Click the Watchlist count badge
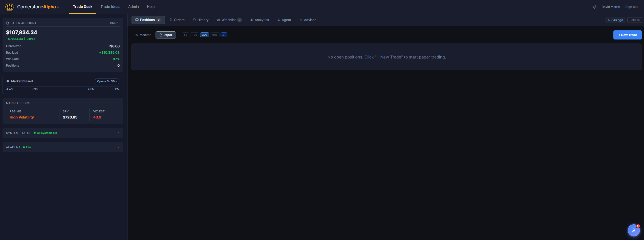The image size is (644, 240). tap(240, 20)
